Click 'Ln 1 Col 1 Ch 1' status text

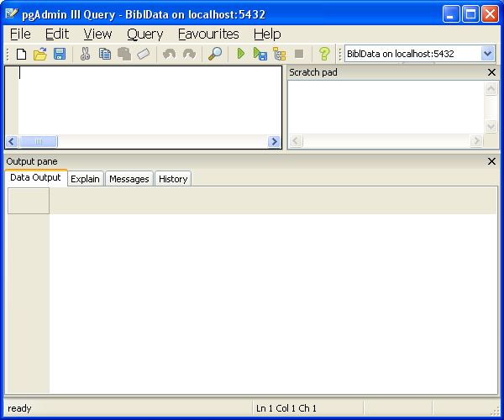point(286,408)
